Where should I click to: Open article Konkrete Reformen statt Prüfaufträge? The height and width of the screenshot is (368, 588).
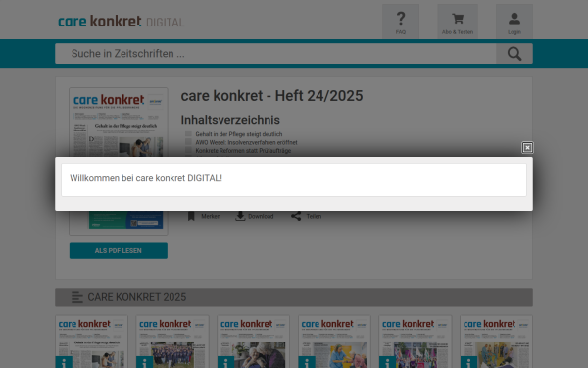(x=243, y=151)
